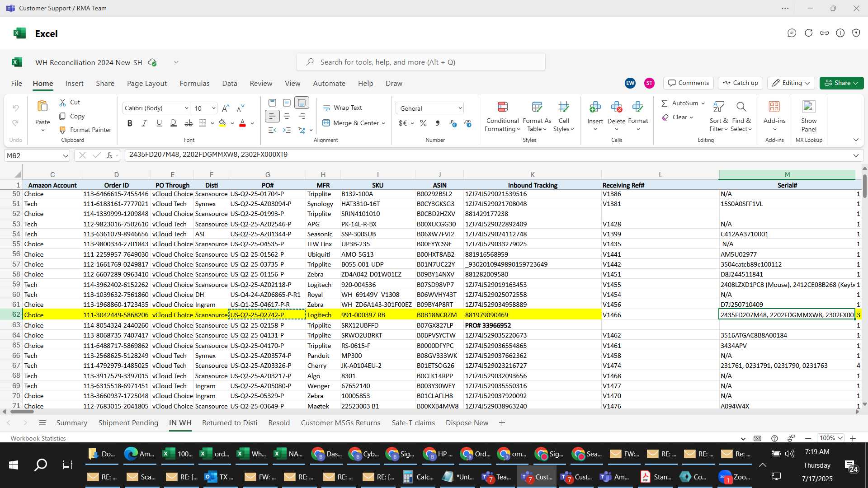The height and width of the screenshot is (488, 868).
Task: Click the search tools and help box
Action: tap(421, 62)
